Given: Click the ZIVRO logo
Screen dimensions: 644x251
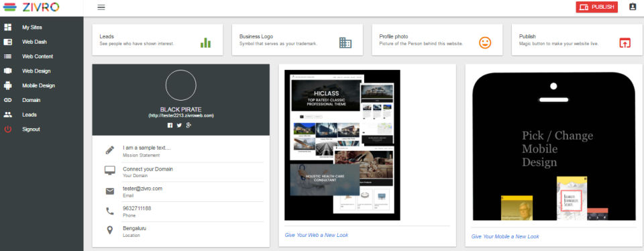Looking at the screenshot, I should (31, 7).
